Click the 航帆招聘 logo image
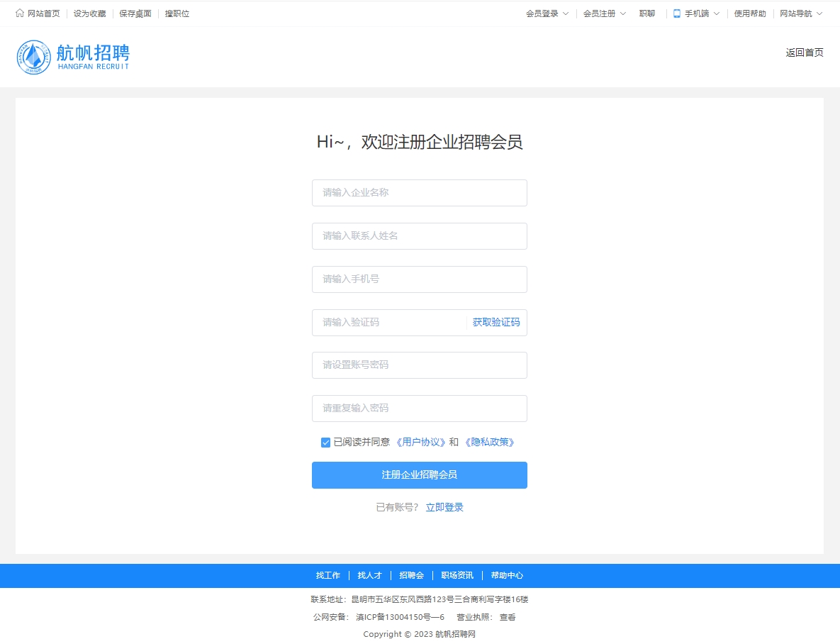Viewport: 840px width, 644px height. [73, 57]
